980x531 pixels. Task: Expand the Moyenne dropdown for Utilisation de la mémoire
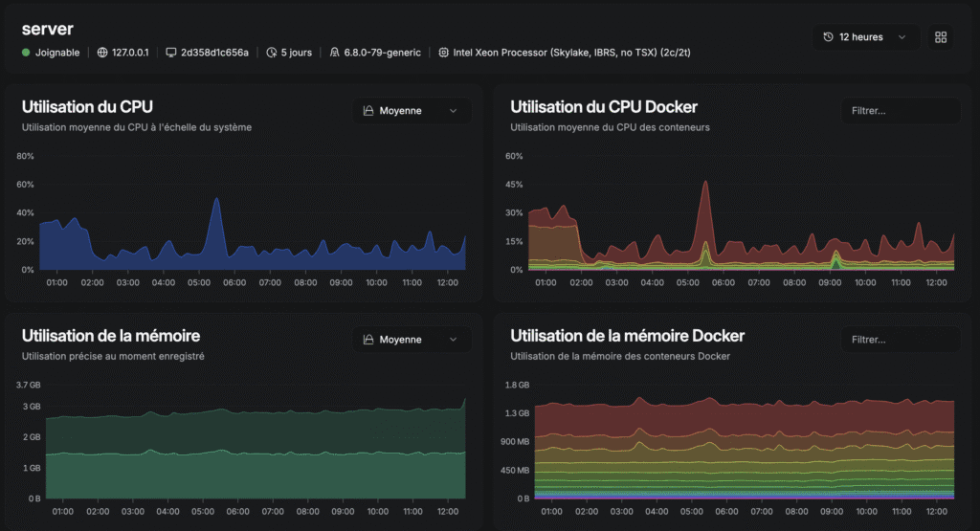412,340
